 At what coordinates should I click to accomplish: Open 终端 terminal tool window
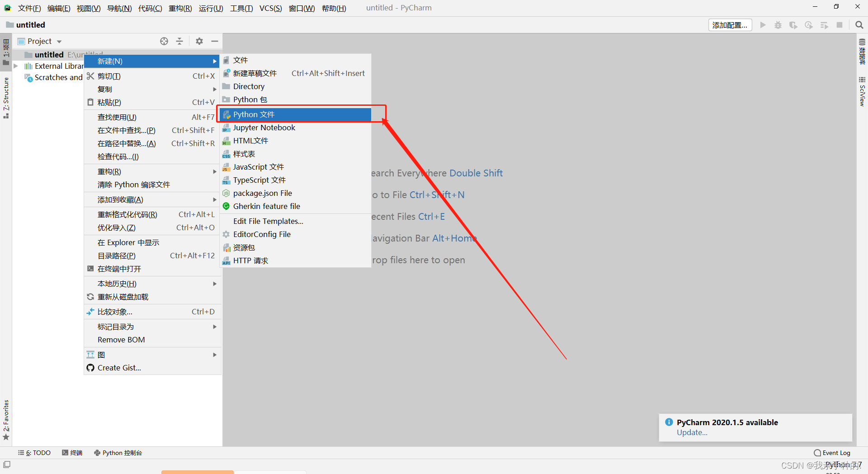click(x=72, y=453)
